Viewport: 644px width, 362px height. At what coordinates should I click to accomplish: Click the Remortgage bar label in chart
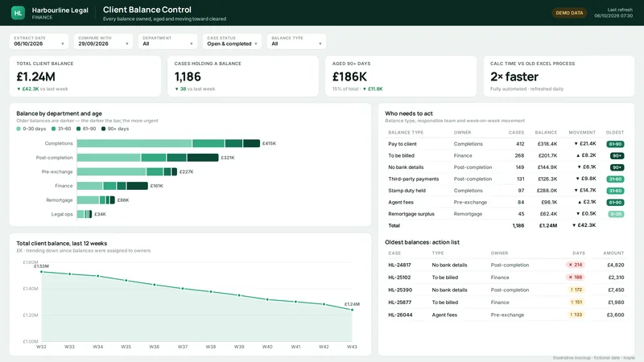(60, 200)
